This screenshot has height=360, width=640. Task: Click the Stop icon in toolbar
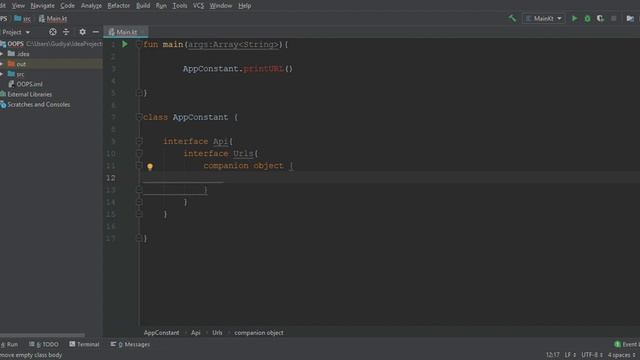pos(613,18)
